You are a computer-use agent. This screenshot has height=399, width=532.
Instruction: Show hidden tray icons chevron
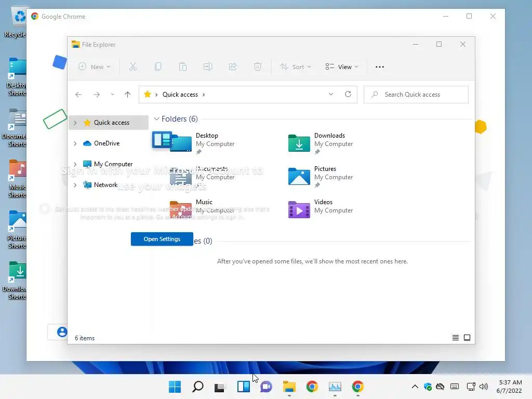click(x=415, y=387)
